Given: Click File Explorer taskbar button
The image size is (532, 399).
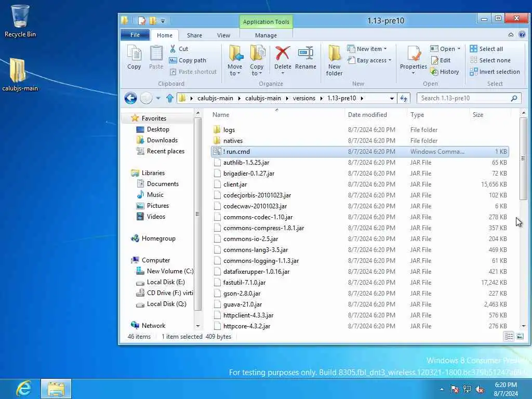Looking at the screenshot, I should [56, 389].
